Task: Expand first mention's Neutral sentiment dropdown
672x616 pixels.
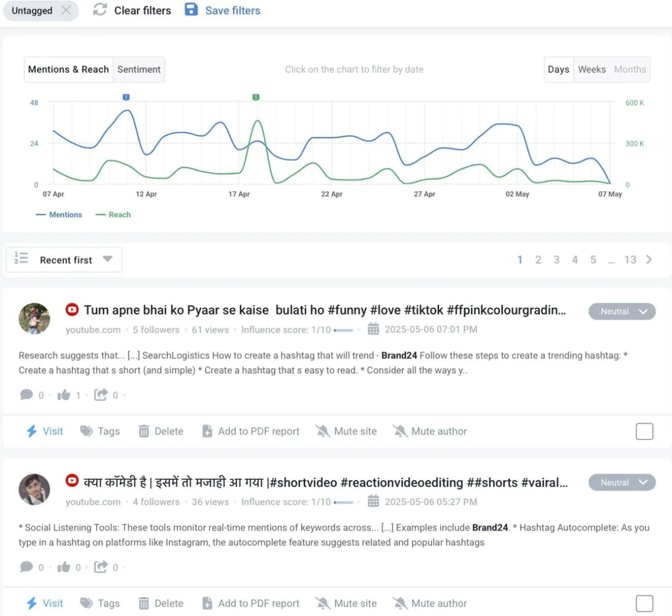Action: [x=622, y=312]
